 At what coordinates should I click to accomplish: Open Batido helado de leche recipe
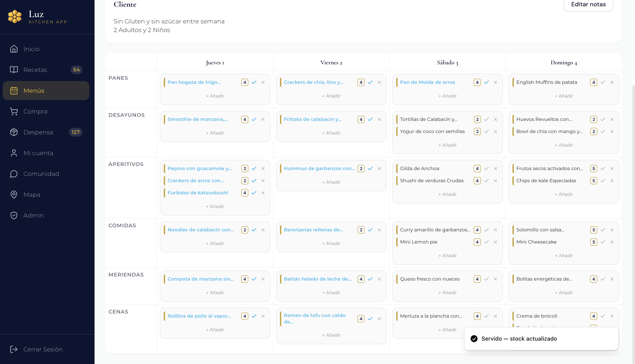click(x=318, y=279)
